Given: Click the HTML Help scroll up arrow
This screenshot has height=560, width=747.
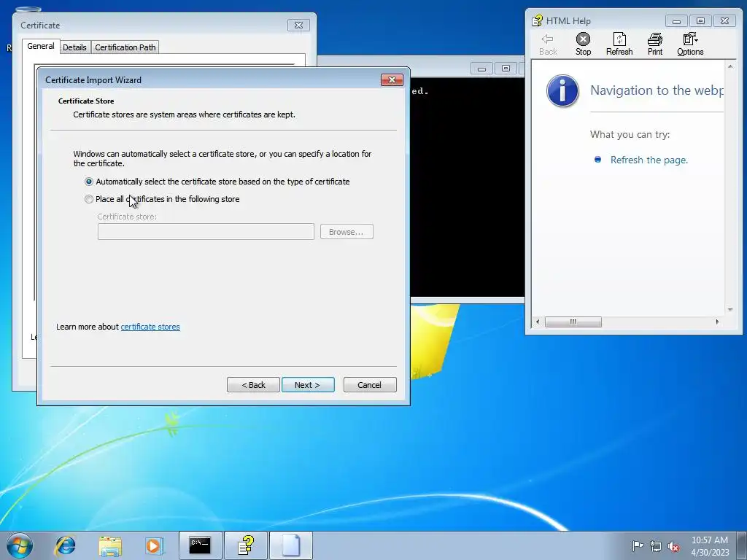Looking at the screenshot, I should (729, 66).
